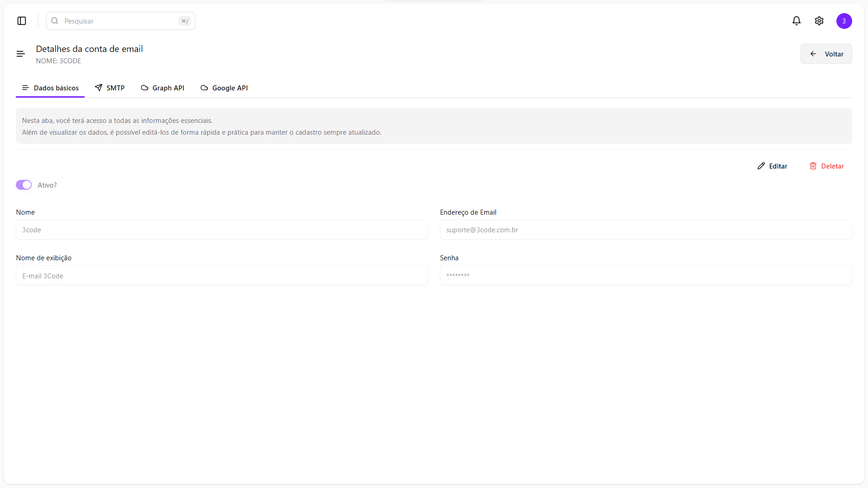Click the Nome de exibição field
This screenshot has width=868, height=488.
tap(222, 275)
